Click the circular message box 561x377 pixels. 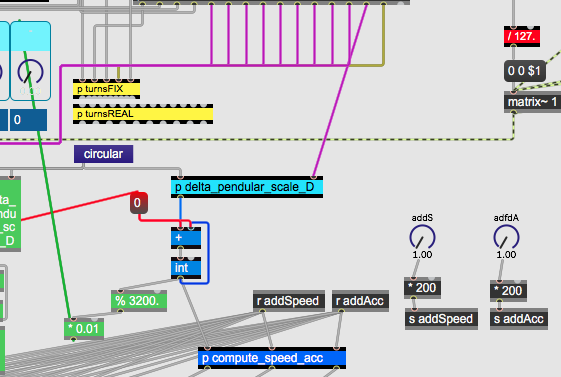click(x=103, y=154)
